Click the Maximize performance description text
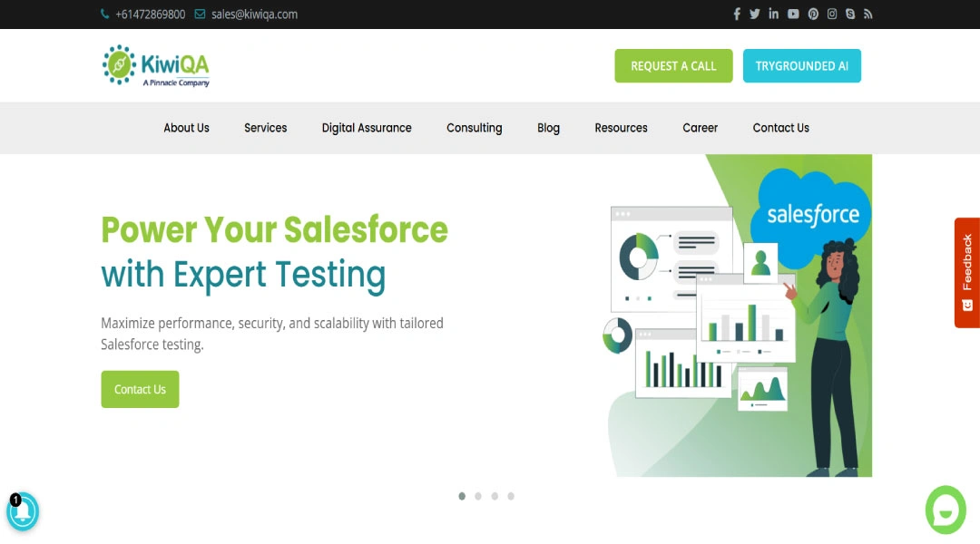Viewport: 980px width, 544px height. [x=272, y=334]
